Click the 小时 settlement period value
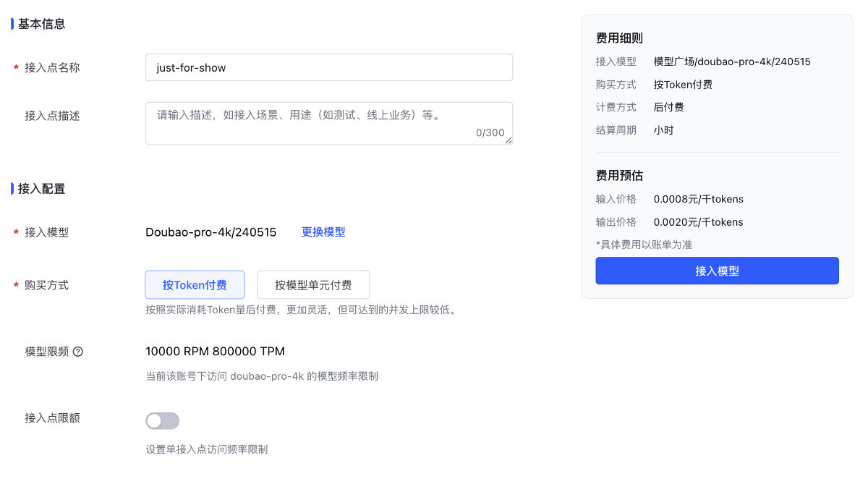The image size is (868, 492). pyautogui.click(x=664, y=130)
